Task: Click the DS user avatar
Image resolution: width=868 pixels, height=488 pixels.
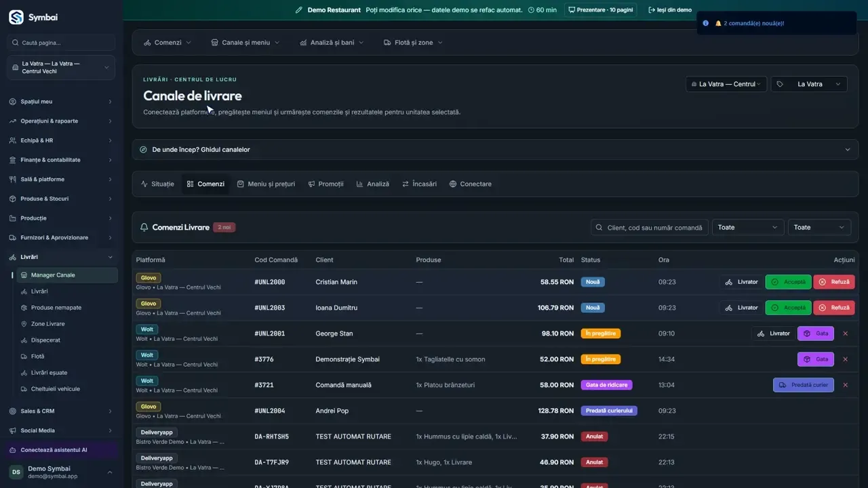Action: click(x=16, y=472)
